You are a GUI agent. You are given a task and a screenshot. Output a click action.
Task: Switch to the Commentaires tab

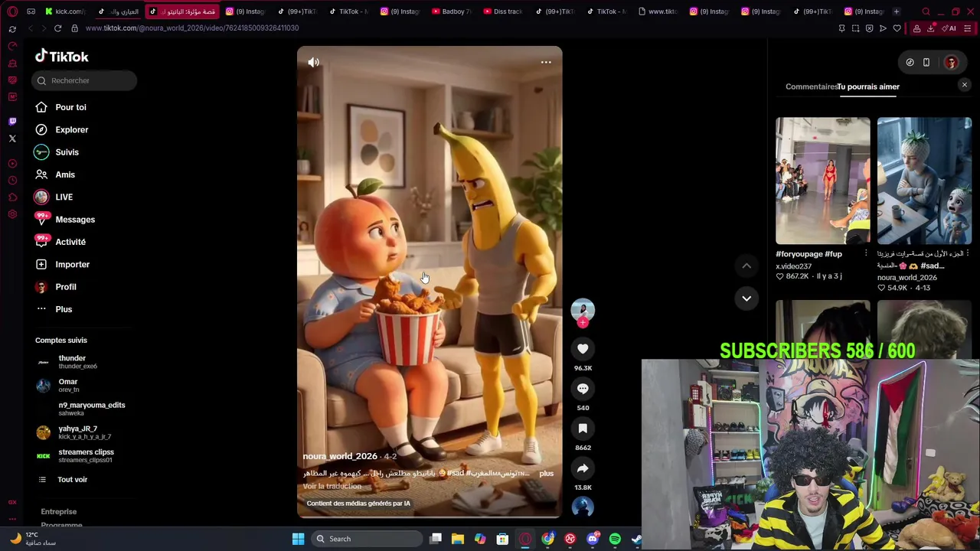[x=811, y=86]
